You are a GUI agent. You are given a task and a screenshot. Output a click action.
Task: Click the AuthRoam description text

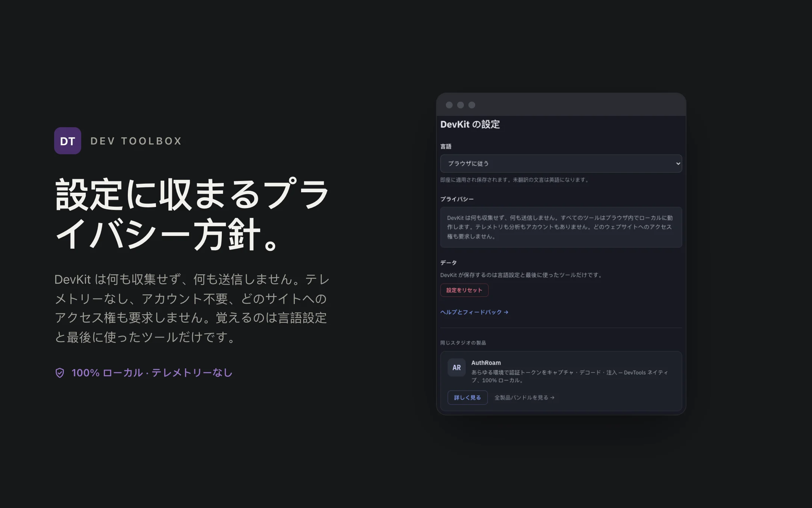tap(570, 376)
